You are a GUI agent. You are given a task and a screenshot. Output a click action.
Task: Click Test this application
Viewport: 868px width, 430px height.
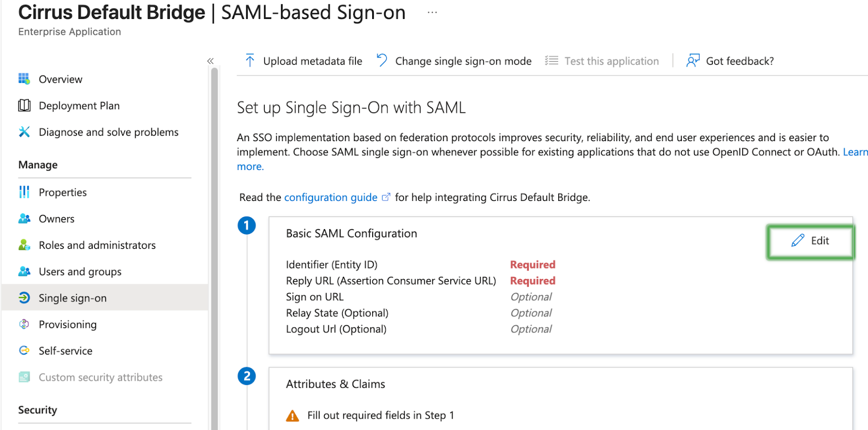pyautogui.click(x=611, y=61)
